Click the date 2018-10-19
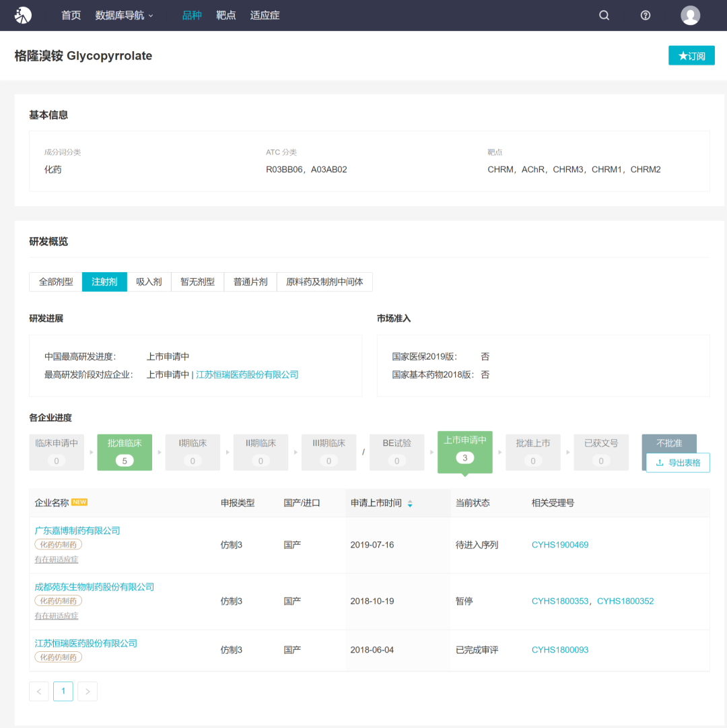This screenshot has width=727, height=728. click(x=372, y=601)
